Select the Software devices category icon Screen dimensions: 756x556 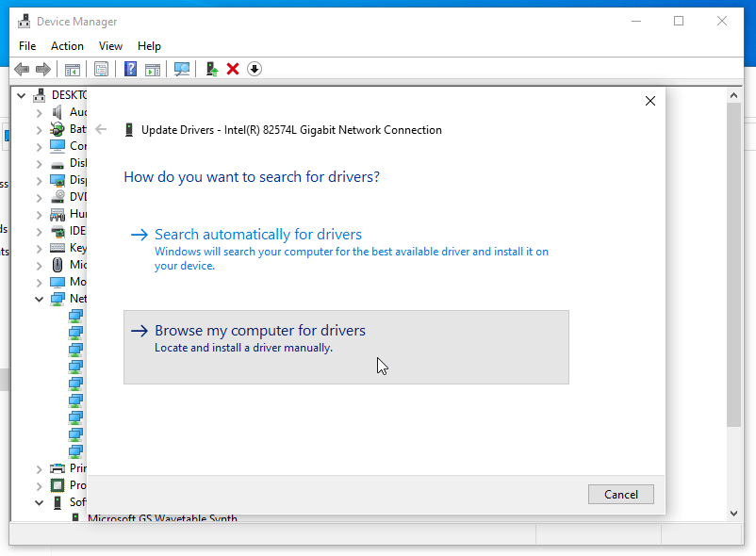pyautogui.click(x=58, y=502)
